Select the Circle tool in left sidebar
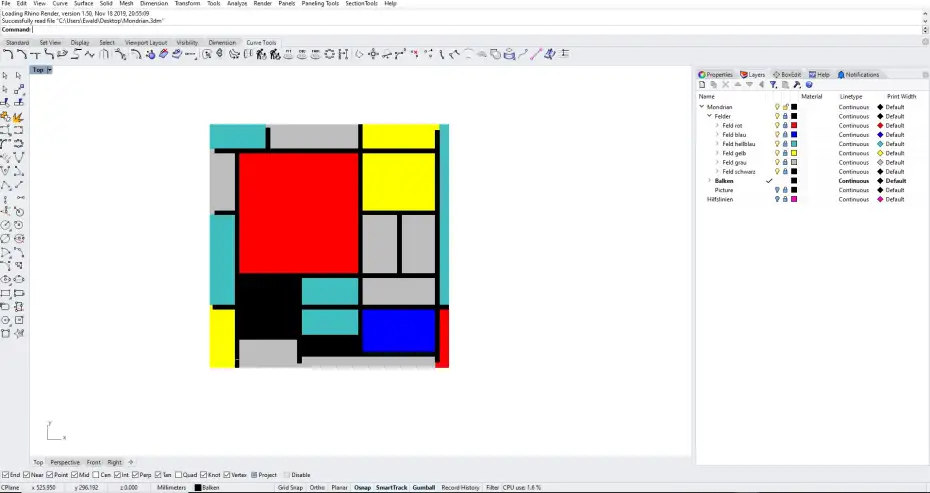The height and width of the screenshot is (493, 930). (5, 225)
